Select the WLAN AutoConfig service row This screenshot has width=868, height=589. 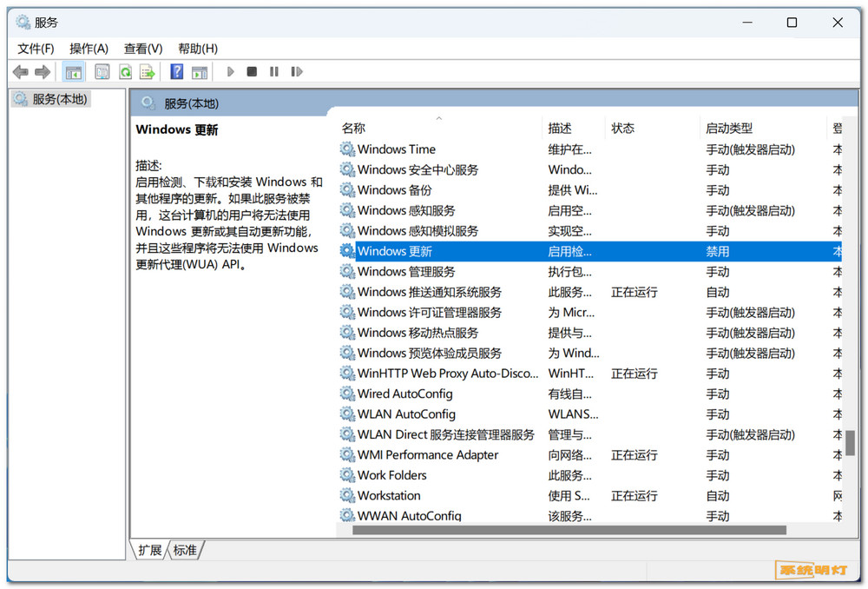click(x=589, y=414)
